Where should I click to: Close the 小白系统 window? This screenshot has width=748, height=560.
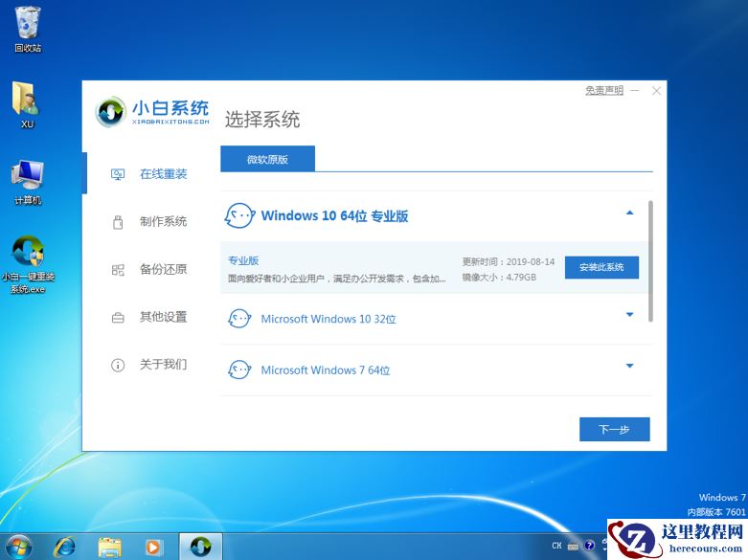click(656, 91)
